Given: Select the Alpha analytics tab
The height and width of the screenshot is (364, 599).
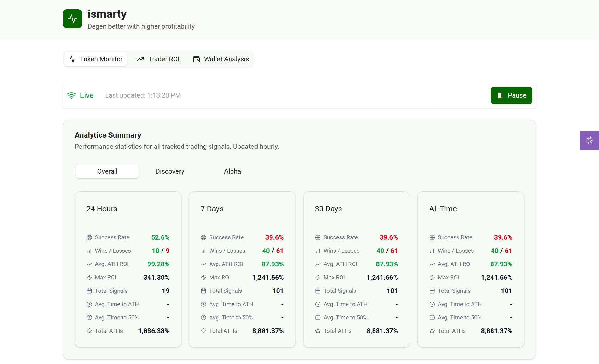Looking at the screenshot, I should click(x=232, y=171).
